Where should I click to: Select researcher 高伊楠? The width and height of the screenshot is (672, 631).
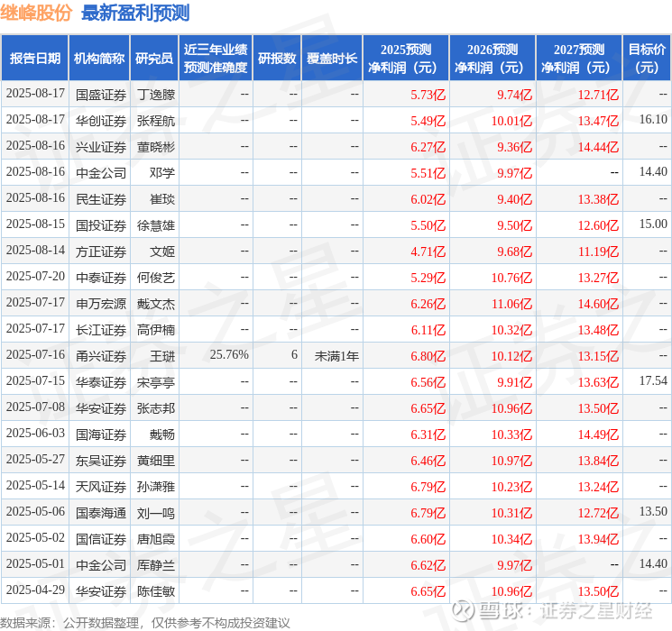coord(156,330)
